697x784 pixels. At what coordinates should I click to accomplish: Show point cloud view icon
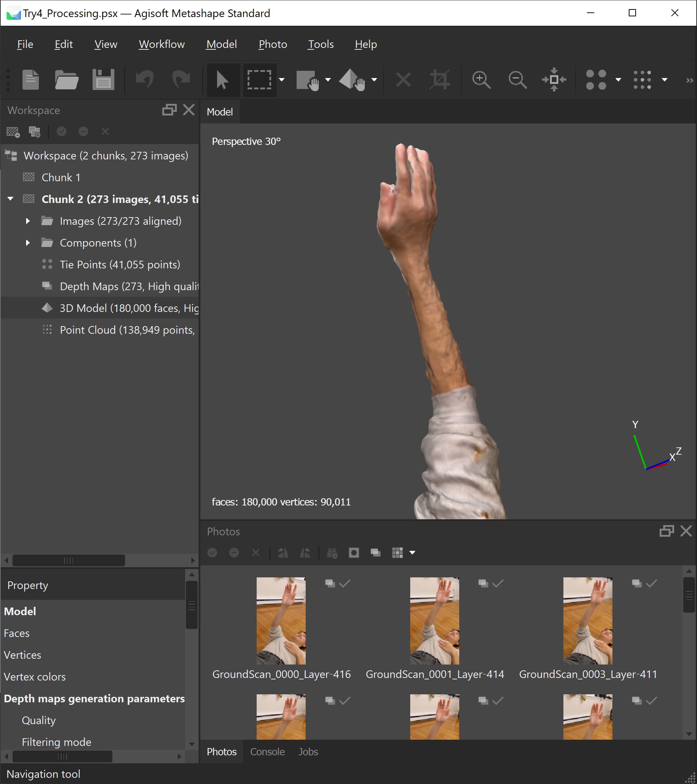point(642,80)
